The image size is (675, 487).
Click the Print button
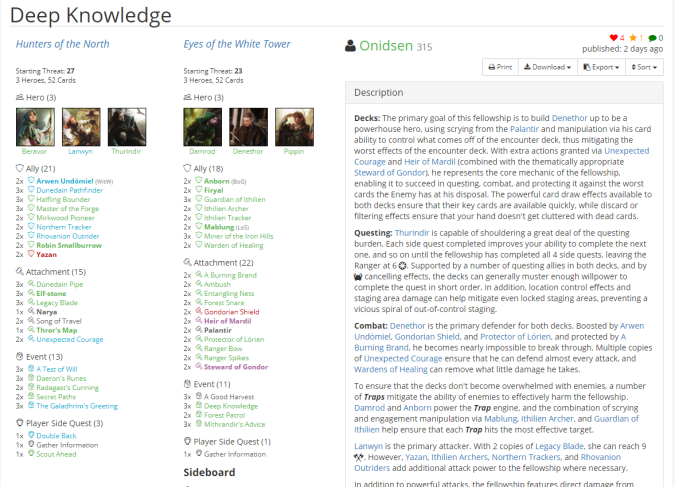[500, 67]
